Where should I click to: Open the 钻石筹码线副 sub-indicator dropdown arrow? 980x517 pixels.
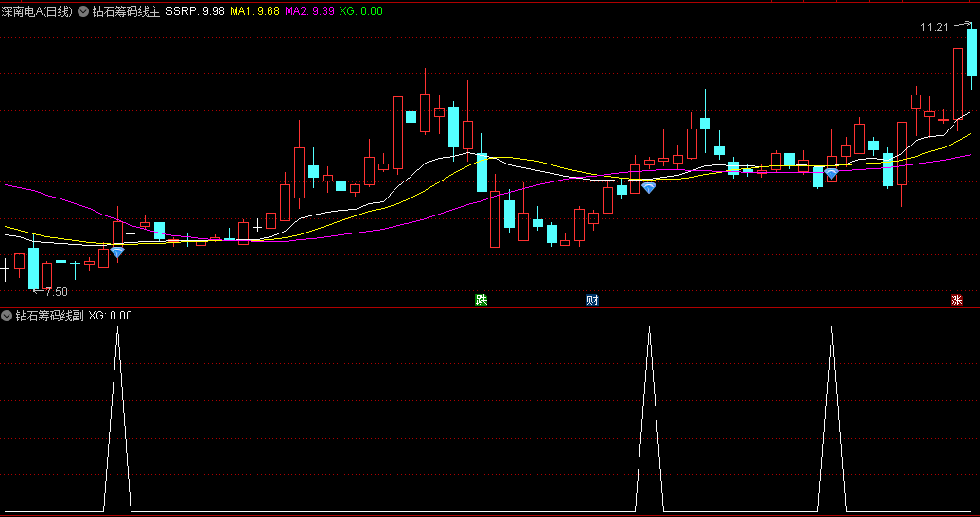(x=8, y=316)
